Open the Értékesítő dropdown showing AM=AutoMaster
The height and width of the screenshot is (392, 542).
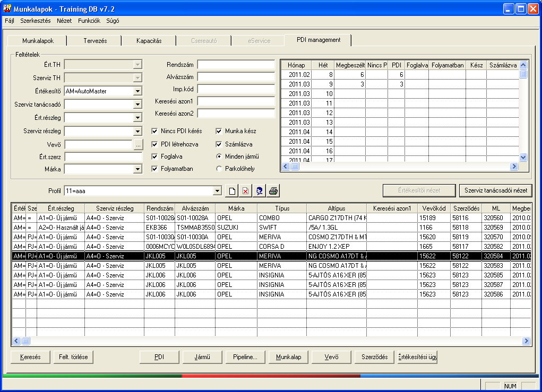tap(137, 91)
